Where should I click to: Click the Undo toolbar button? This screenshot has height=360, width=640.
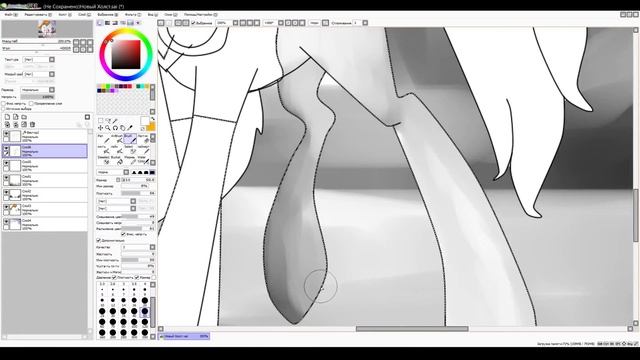tap(161, 23)
